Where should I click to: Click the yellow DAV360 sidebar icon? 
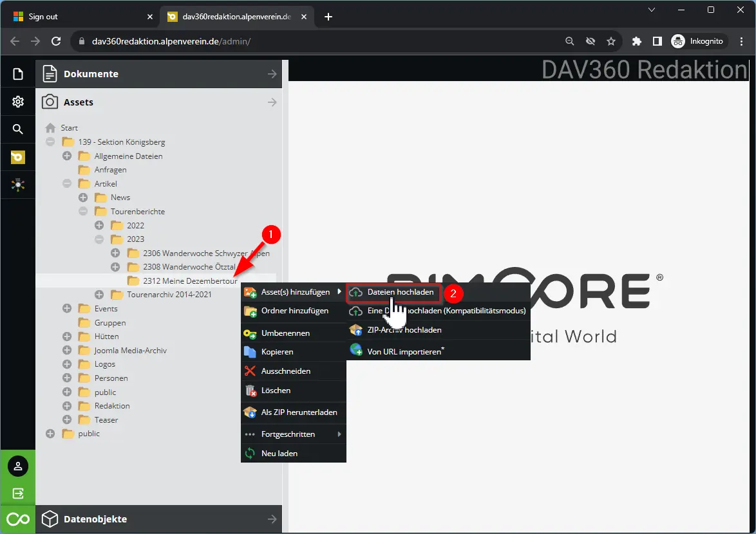click(x=18, y=157)
